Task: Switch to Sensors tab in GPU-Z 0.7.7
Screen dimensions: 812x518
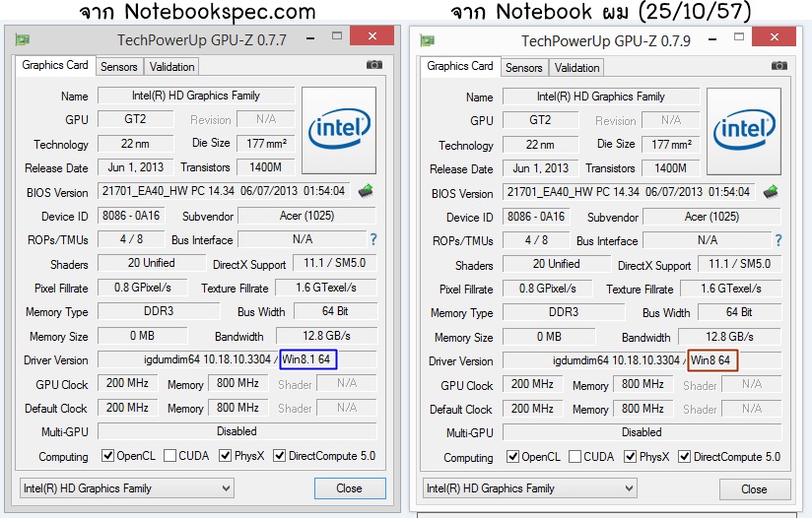Action: [118, 67]
